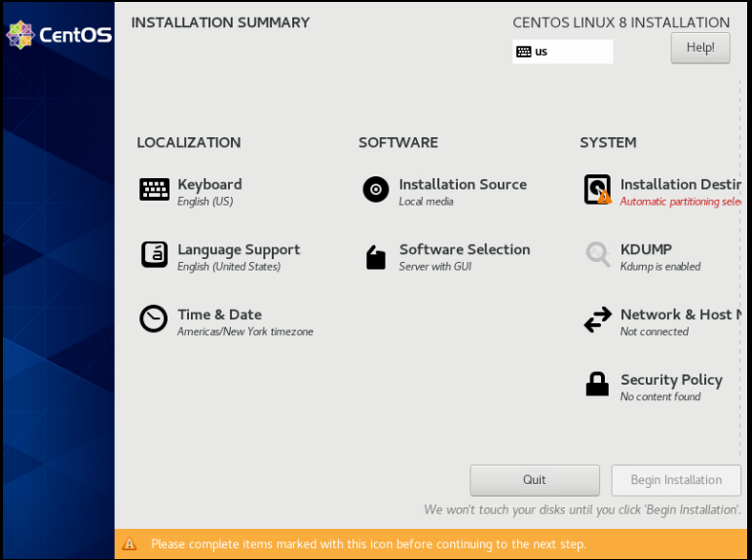752x560 pixels.
Task: Click red 'Automatic partitioning' warning text
Action: coord(681,202)
